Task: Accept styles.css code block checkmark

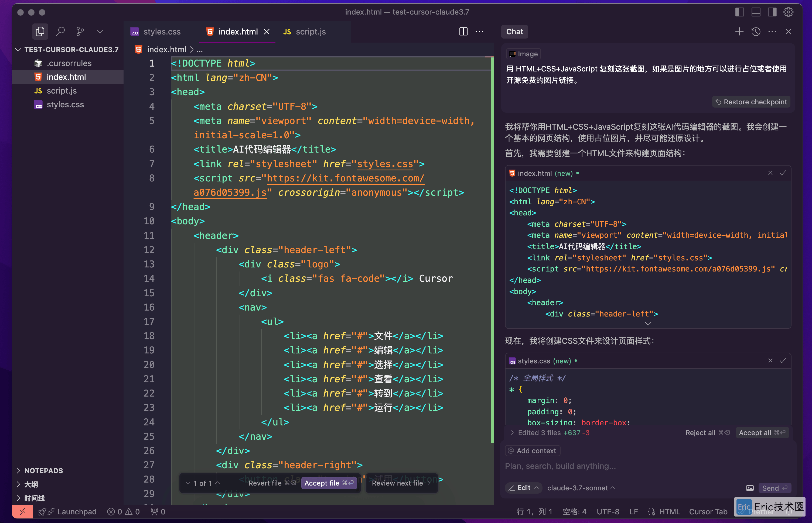Action: [783, 361]
